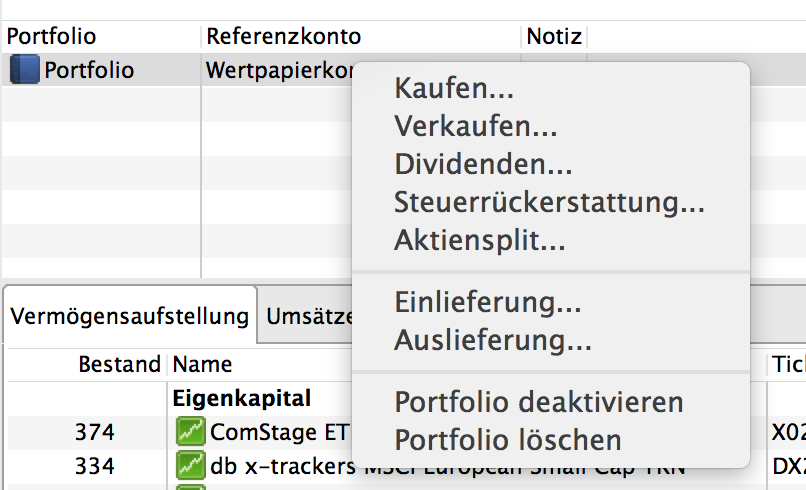The height and width of the screenshot is (490, 806).
Task: Click the green chart icon beside ComStage
Action: click(189, 432)
